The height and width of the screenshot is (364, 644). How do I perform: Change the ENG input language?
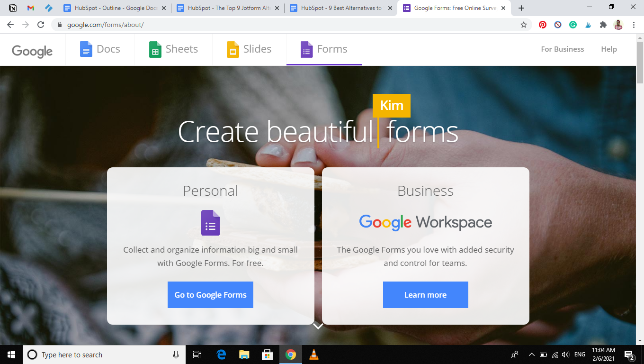coord(580,355)
